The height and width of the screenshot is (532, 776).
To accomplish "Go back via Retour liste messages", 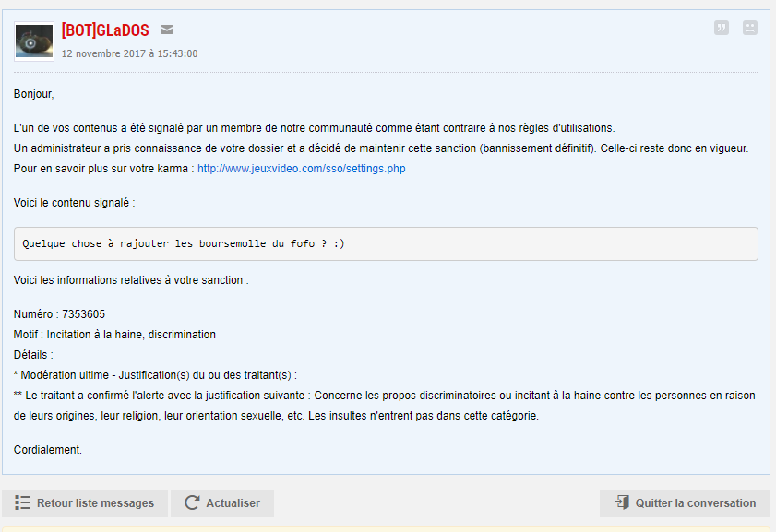I will 85,502.
